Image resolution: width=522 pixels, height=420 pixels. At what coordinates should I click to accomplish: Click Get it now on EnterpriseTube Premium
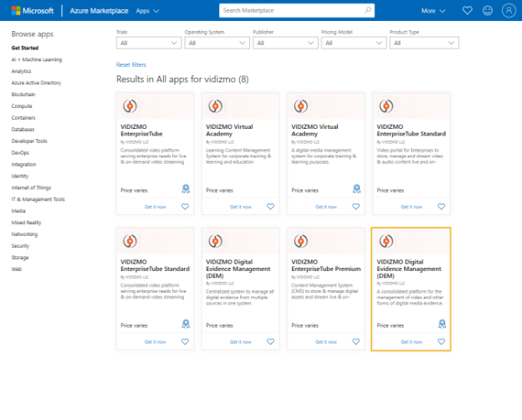tap(325, 341)
